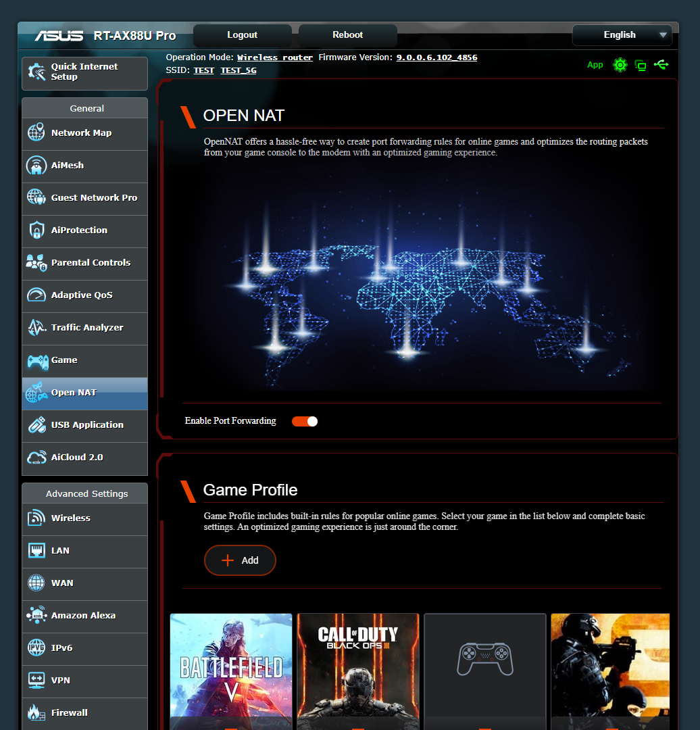700x730 pixels.
Task: Click the Wireless router operation mode link
Action: (275, 57)
